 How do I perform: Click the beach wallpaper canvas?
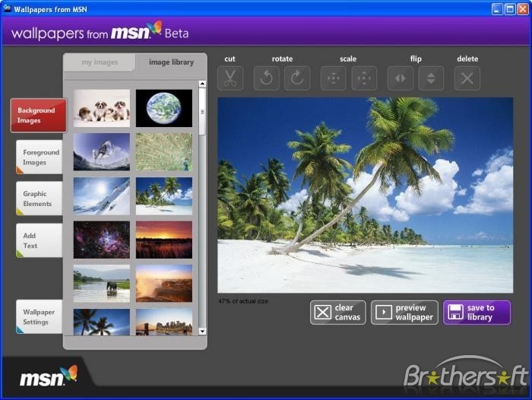click(366, 195)
